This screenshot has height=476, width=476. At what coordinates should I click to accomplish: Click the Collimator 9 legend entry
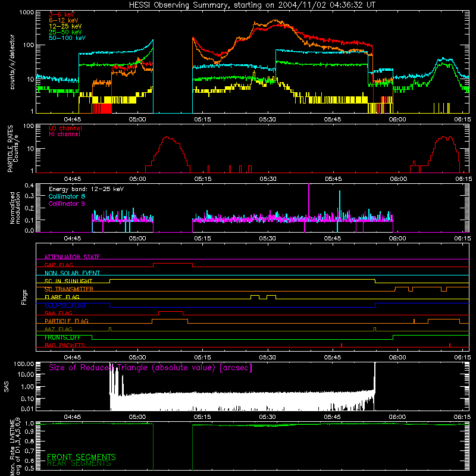click(67, 203)
